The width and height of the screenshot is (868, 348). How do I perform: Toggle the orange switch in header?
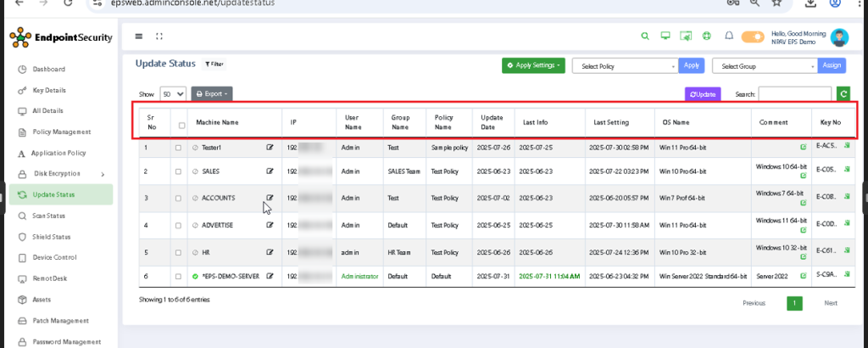coord(752,36)
